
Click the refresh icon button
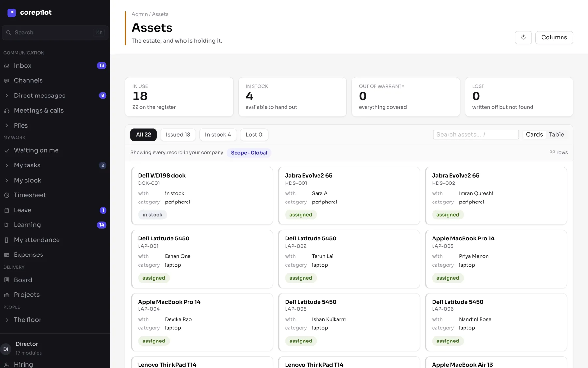pos(523,37)
